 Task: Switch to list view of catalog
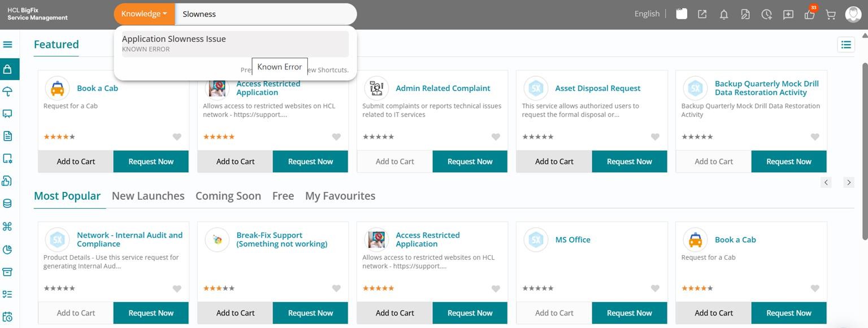pyautogui.click(x=846, y=45)
